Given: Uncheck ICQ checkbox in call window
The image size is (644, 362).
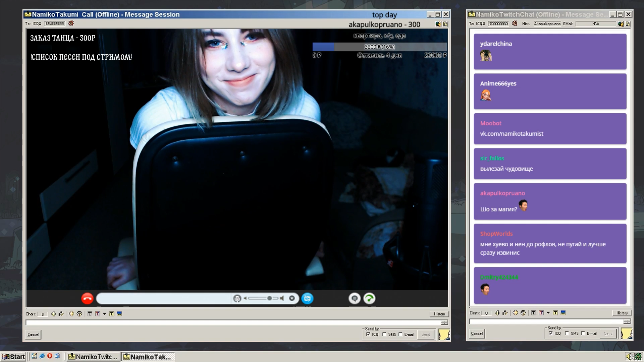Looking at the screenshot, I should 368,334.
